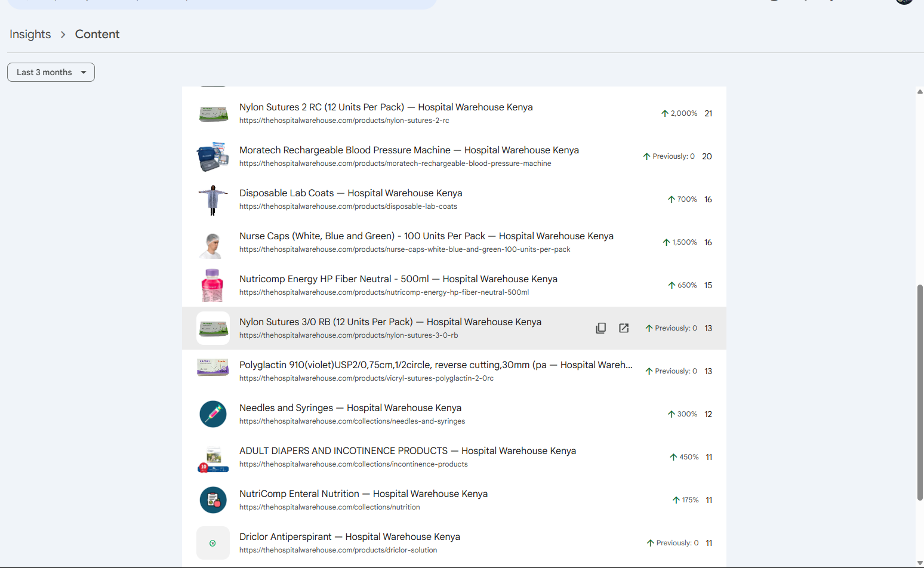The width and height of the screenshot is (924, 568).
Task: Click the collections/nutrition URL text
Action: coord(329,507)
